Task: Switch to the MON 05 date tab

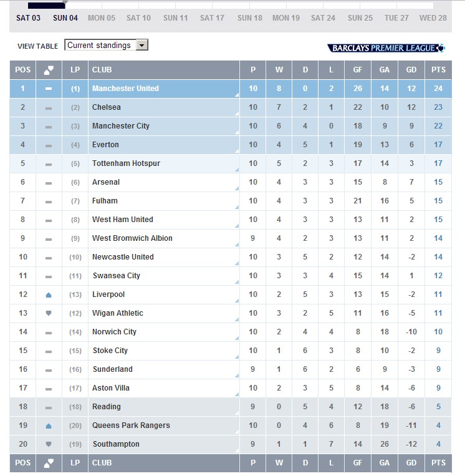Action: 101,18
